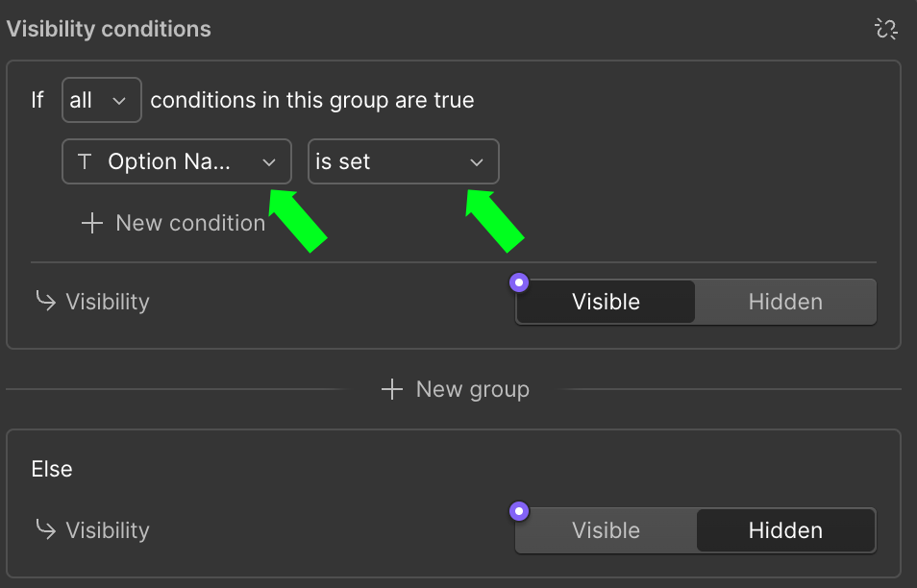Click purple dot on Else visibility toggle

tap(519, 511)
